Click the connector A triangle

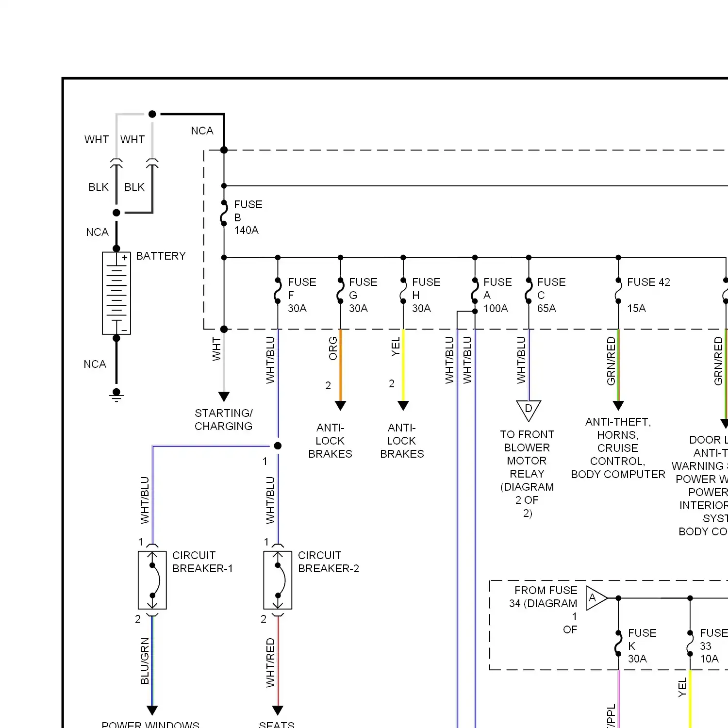point(597,598)
